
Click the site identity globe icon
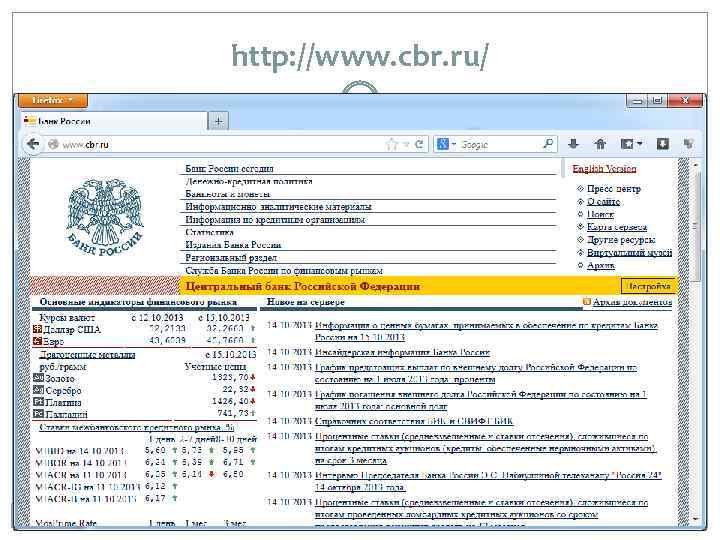54,144
